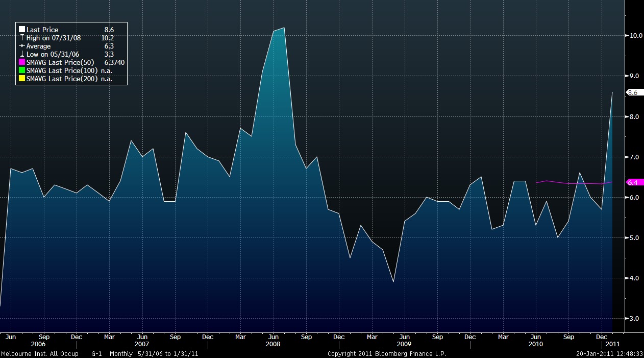The image size is (644, 358).
Task: Click the magenta 6.4 moving average tag
Action: point(634,182)
